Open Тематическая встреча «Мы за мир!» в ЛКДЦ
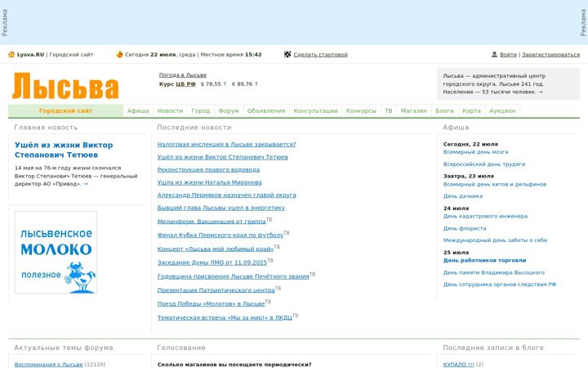 point(225,317)
